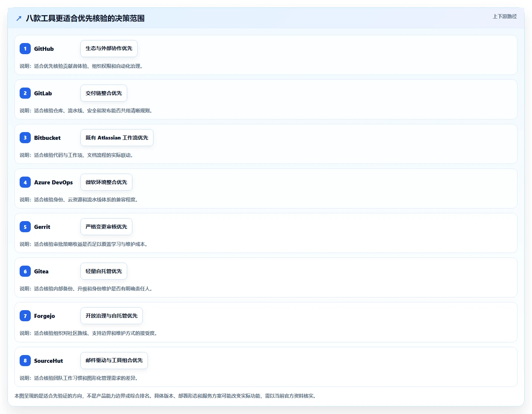Click the arrow icon beside the header title

click(19, 18)
